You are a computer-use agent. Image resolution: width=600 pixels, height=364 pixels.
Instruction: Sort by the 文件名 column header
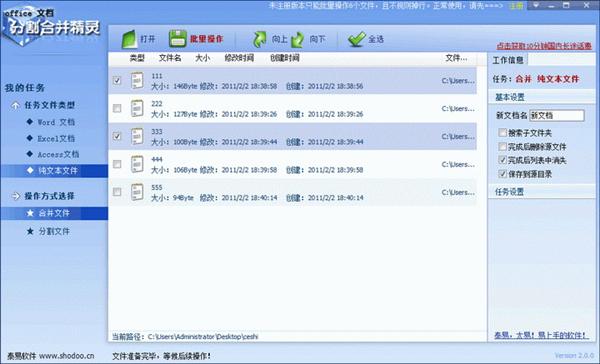click(170, 58)
